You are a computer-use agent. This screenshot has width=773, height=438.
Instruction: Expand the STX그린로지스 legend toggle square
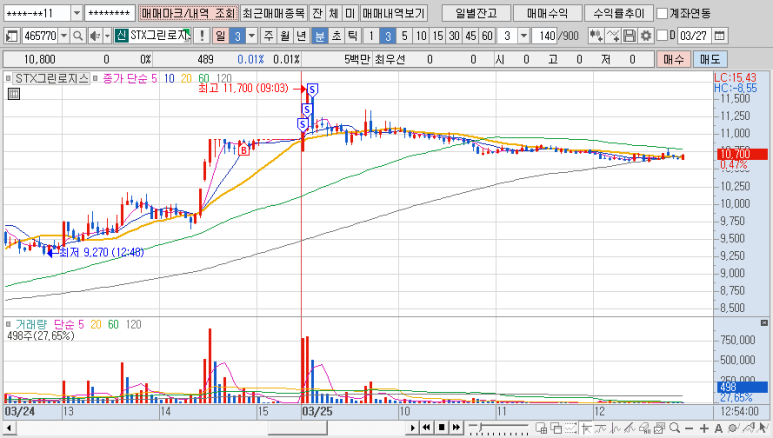coord(8,78)
